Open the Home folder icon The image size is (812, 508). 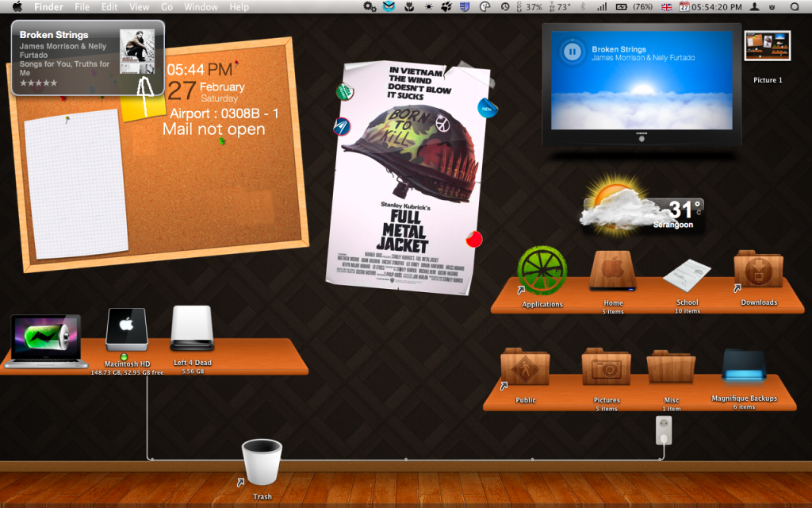tap(613, 271)
